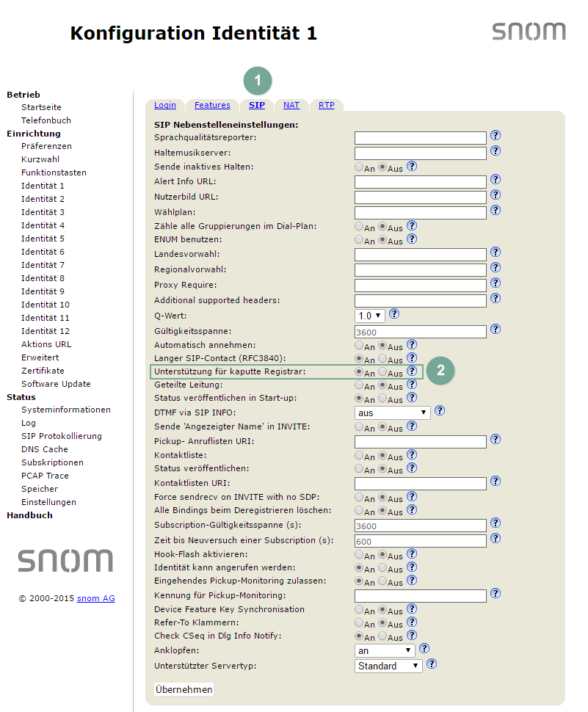Expand the DTMF via SIP INFO dropdown

[x=392, y=413]
